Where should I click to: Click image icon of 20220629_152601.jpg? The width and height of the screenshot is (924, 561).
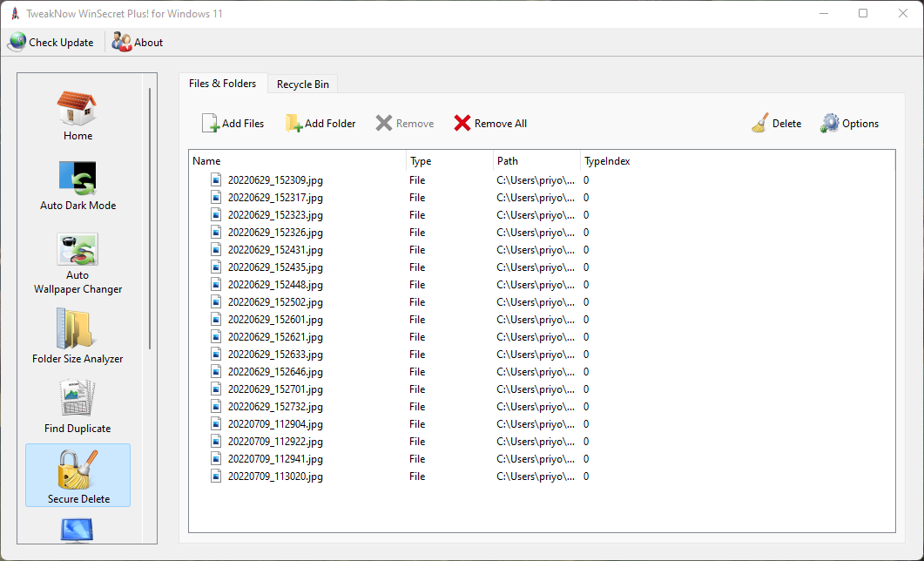tap(216, 319)
